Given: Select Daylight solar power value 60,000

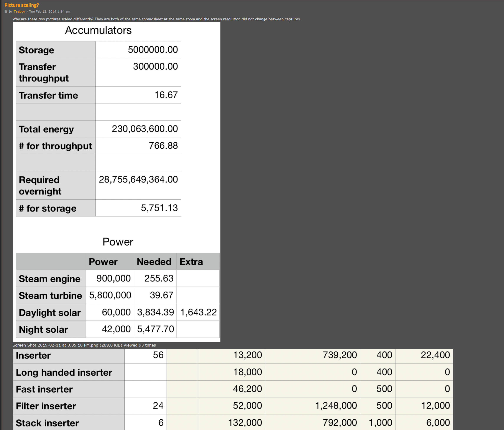Looking at the screenshot, I should pos(116,312).
